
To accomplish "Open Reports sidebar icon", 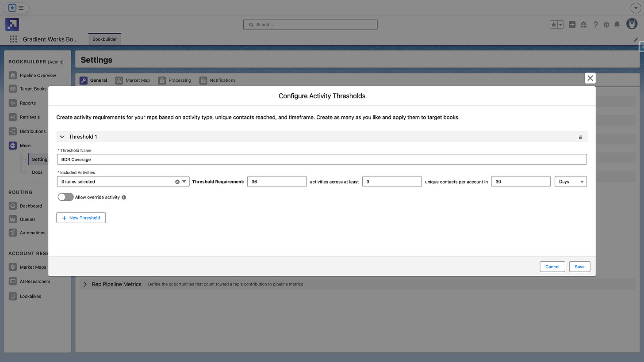I will point(13,103).
